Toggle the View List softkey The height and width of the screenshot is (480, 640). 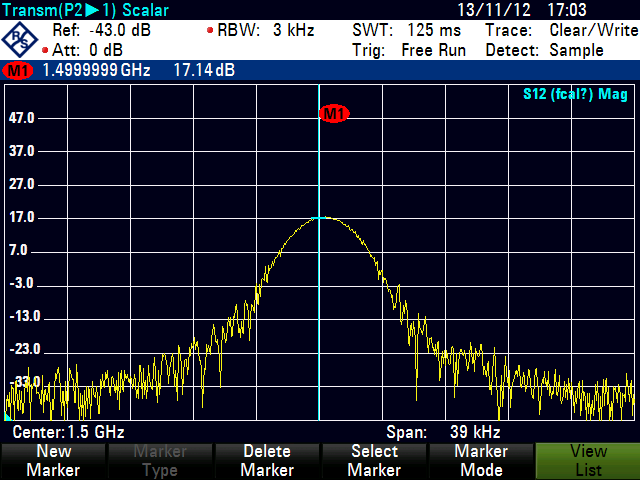tap(587, 460)
